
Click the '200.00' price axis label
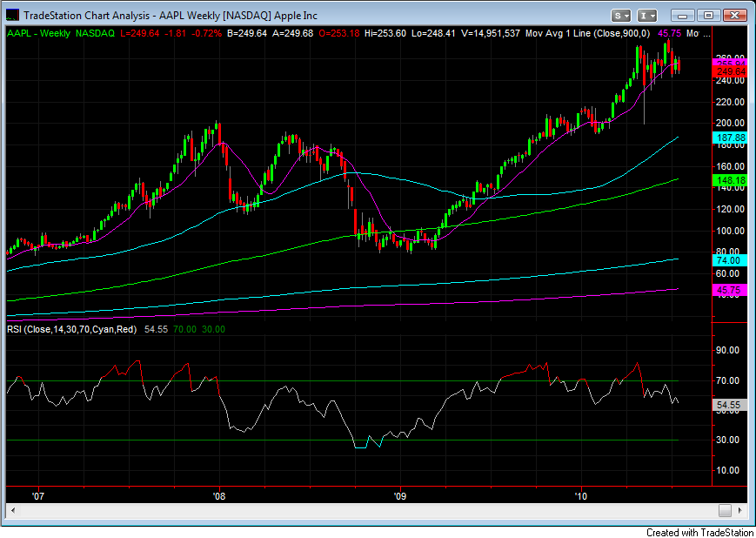coord(731,123)
